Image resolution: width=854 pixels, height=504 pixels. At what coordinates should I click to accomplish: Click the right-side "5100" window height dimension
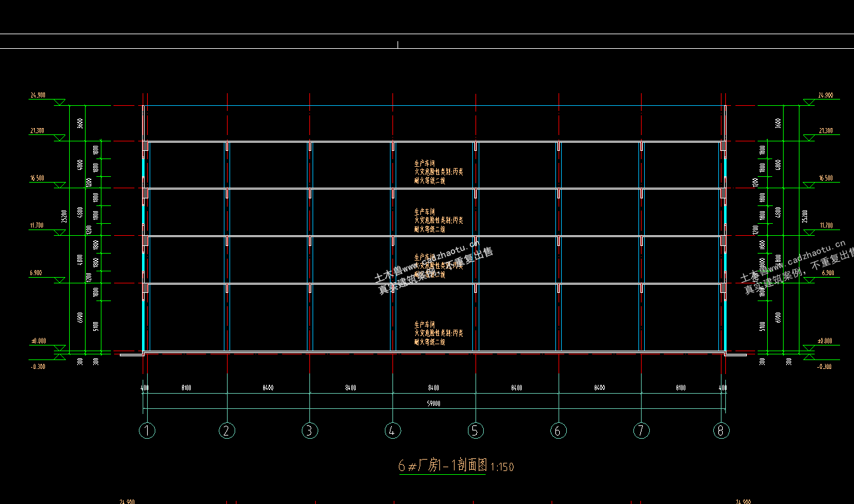(762, 326)
